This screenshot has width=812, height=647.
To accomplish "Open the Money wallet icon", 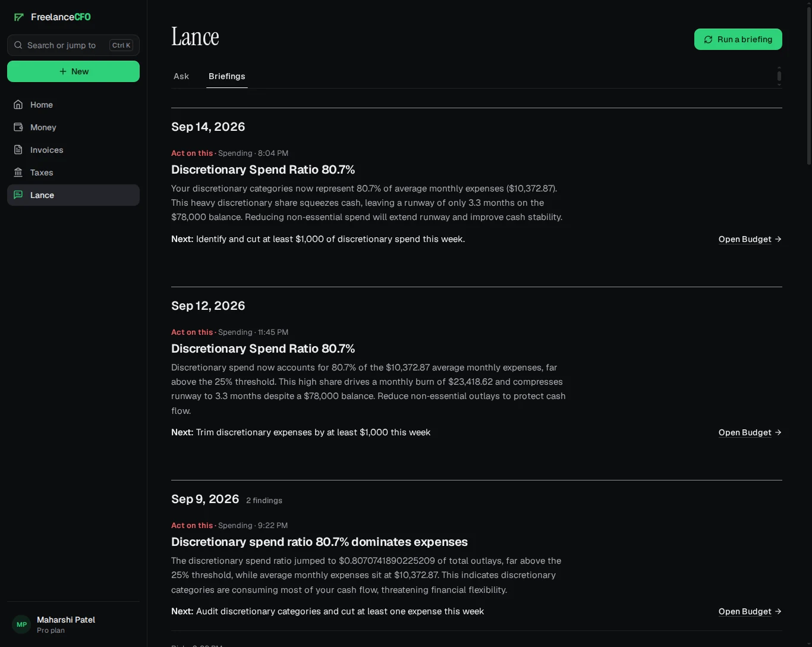I will click(18, 127).
